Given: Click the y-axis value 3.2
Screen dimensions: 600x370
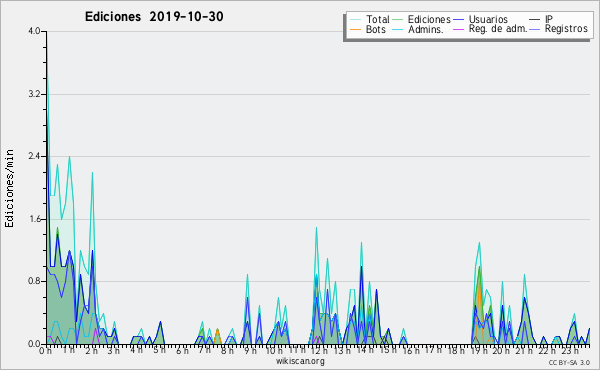Looking at the screenshot, I should [x=34, y=94].
